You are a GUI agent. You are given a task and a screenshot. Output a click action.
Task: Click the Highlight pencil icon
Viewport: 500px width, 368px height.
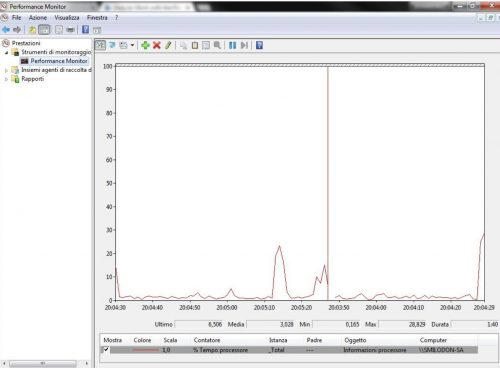[168, 45]
